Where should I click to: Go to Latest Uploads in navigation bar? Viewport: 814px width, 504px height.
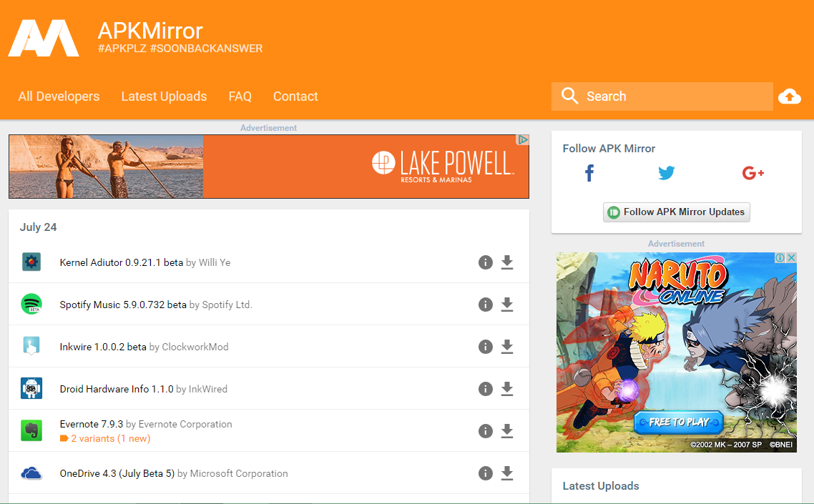164,97
